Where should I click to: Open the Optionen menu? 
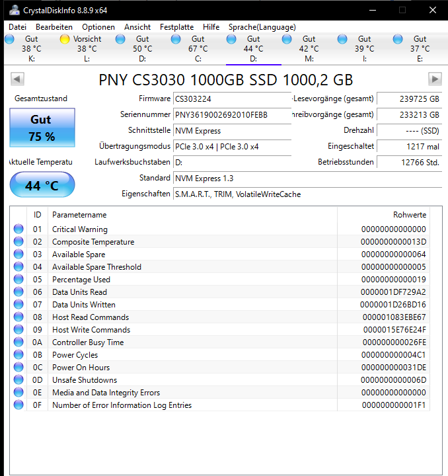click(x=98, y=27)
